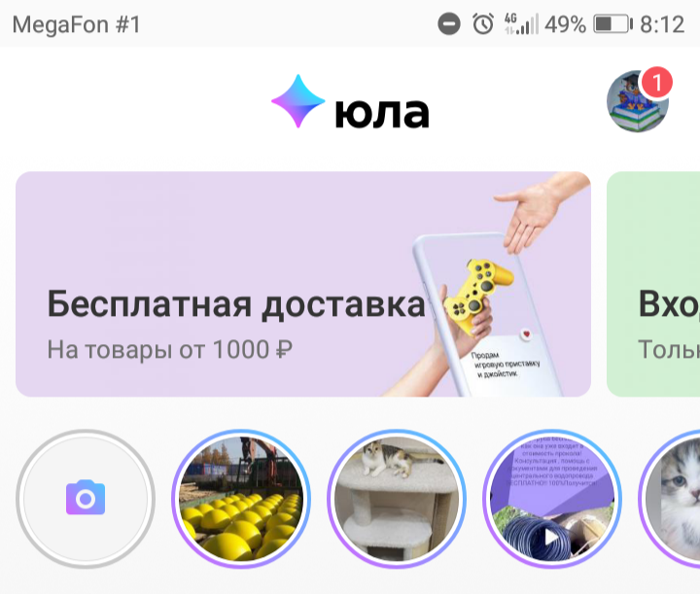Tap the red notification badge showing 1
The width and height of the screenshot is (700, 594).
(656, 82)
